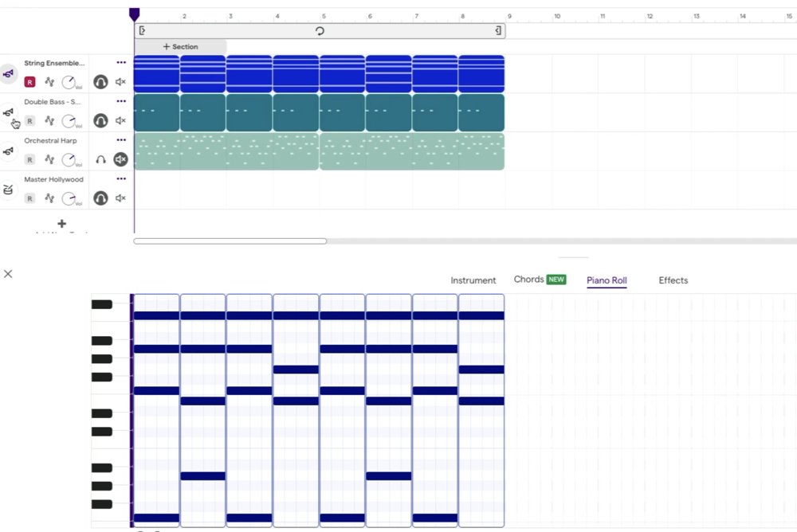Add a new track with plus button
The image size is (797, 532).
pos(61,224)
